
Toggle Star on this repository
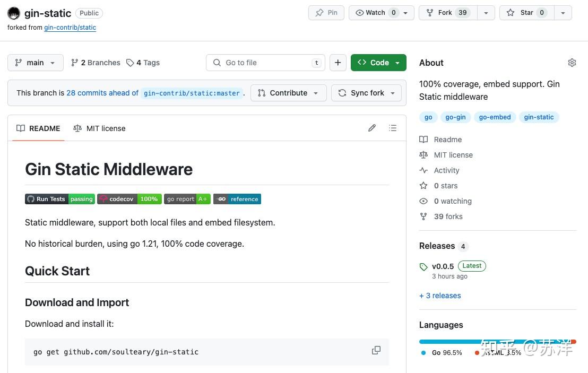tap(526, 13)
